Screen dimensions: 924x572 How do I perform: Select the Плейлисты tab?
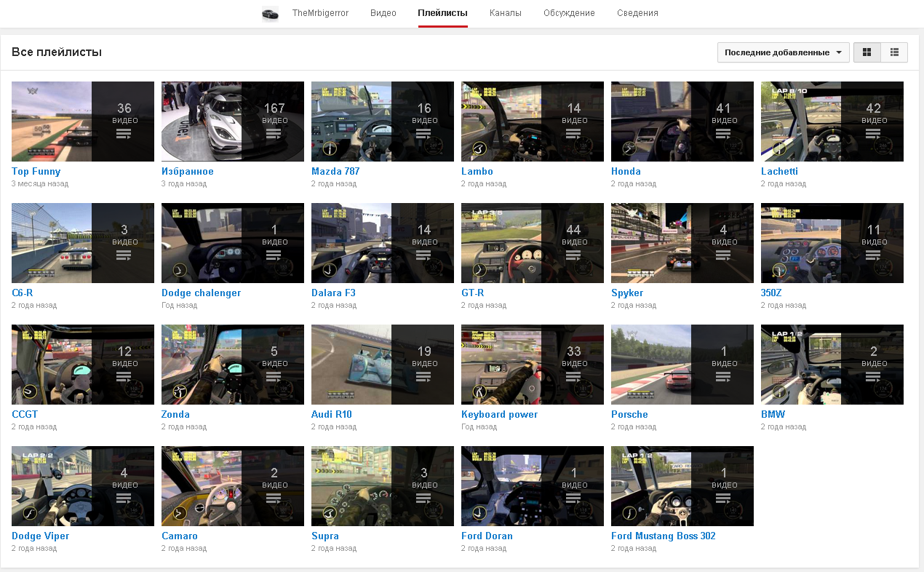(x=442, y=13)
